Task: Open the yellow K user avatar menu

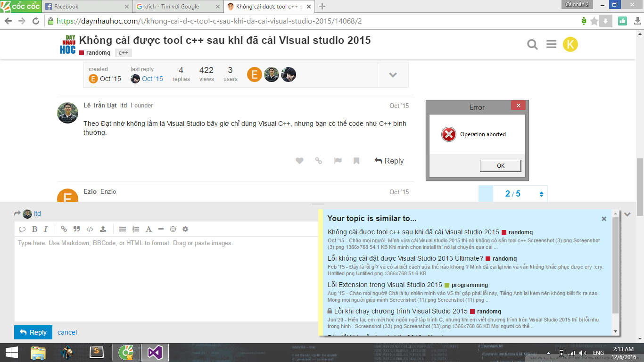Action: [570, 44]
